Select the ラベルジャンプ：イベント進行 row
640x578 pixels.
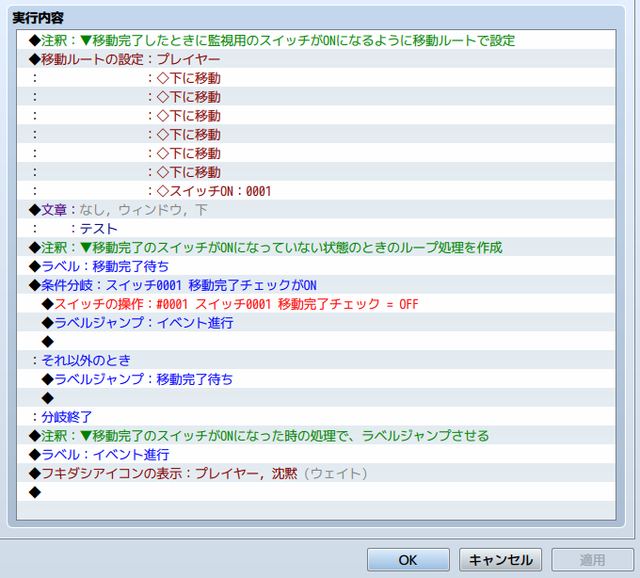(316, 322)
